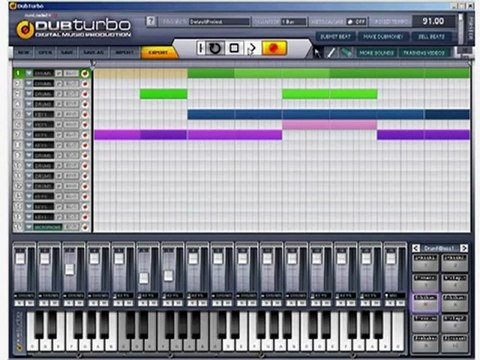
Task: Toggle left mute button under first mixer channel
Action: point(20,303)
